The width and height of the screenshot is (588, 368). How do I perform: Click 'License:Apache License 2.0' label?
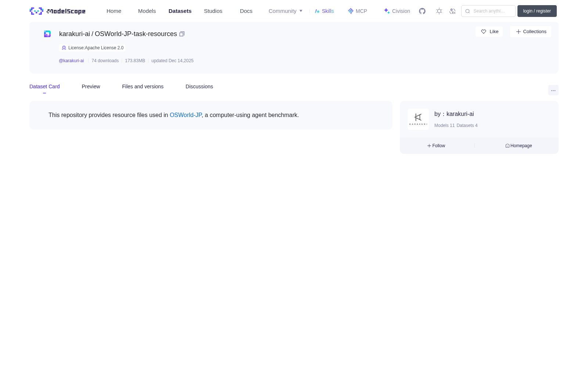click(x=96, y=48)
